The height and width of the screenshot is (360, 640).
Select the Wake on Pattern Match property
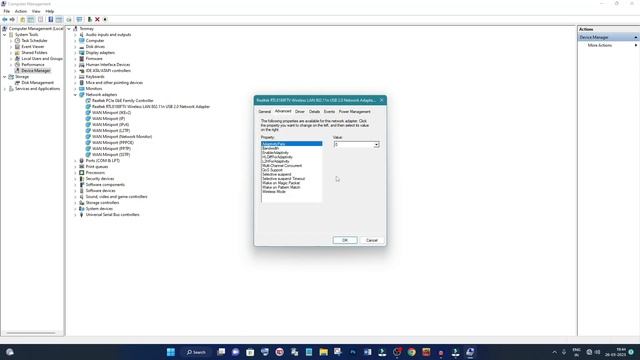(x=281, y=187)
